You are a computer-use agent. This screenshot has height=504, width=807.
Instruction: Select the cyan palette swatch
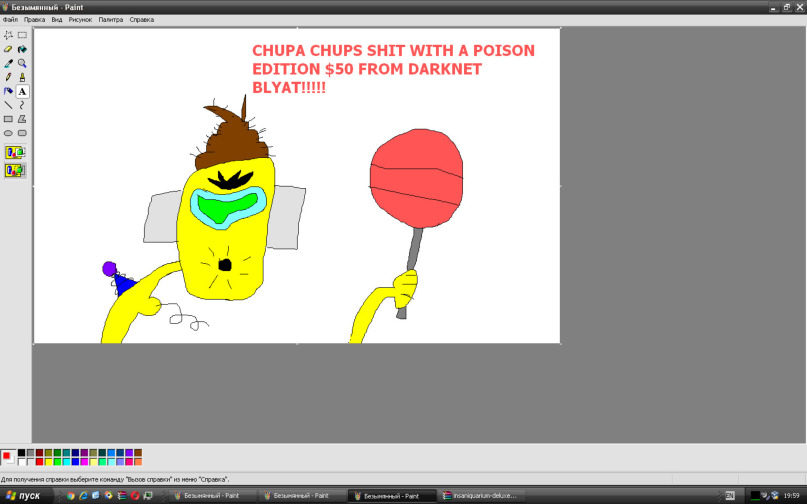tap(66, 462)
